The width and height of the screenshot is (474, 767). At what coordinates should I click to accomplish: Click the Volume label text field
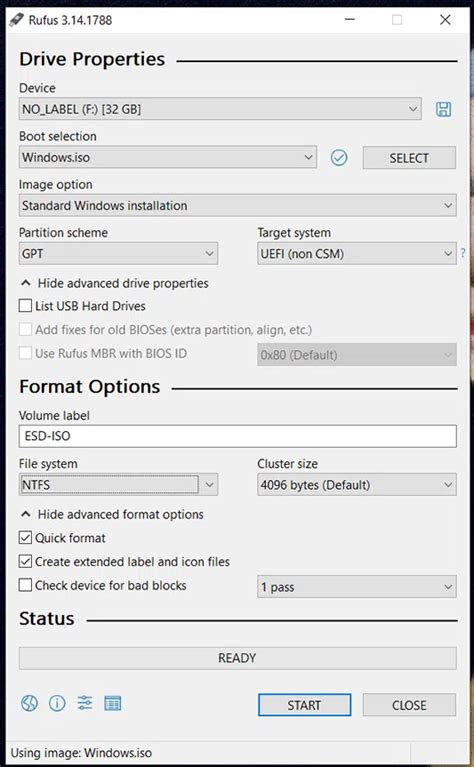pyautogui.click(x=238, y=436)
